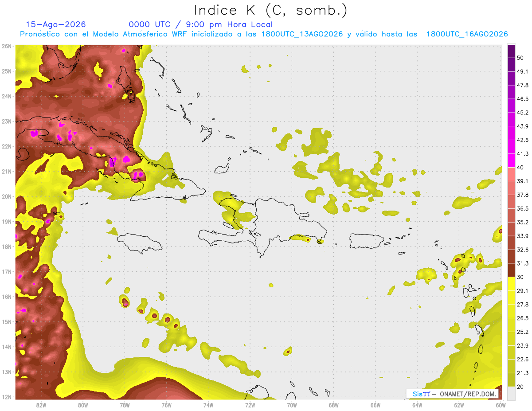Click the 14N latitude axis label
Viewport: 532px width, 411px height.
[x=6, y=347]
